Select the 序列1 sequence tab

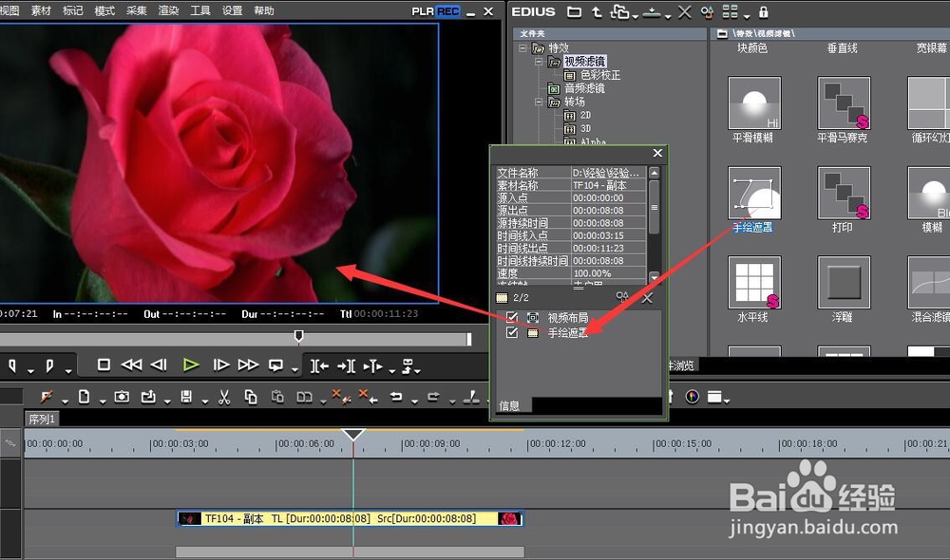[42, 419]
